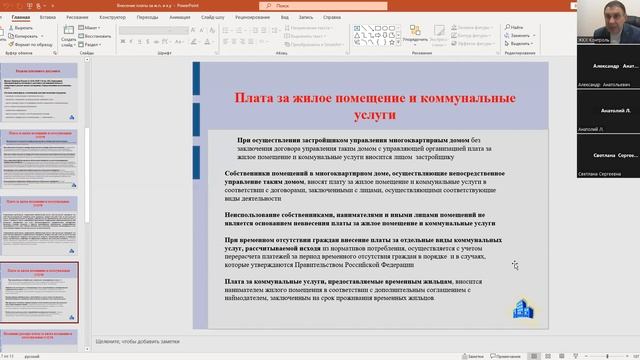Open Layout (Макет) dropdown
Viewport: 640px width, 360px height.
[89, 28]
